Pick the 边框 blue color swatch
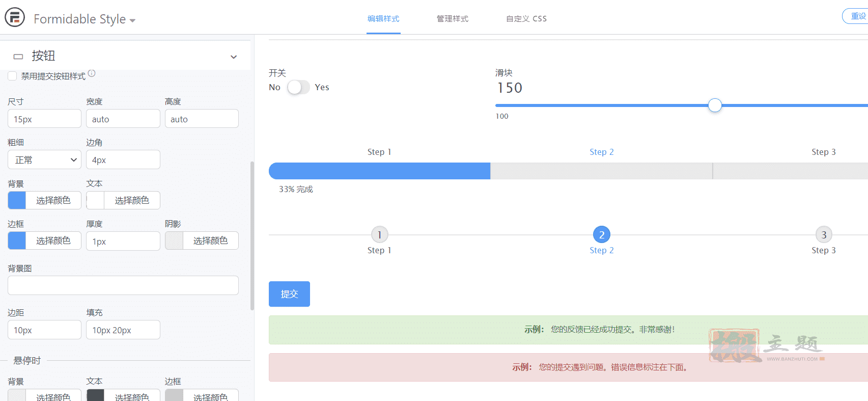868x401 pixels. click(x=17, y=240)
